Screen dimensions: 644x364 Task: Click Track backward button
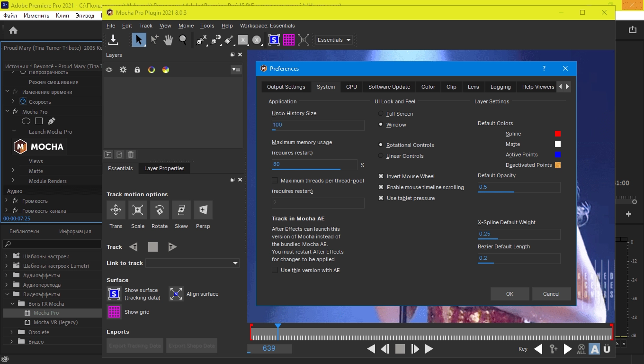pyautogui.click(x=134, y=247)
